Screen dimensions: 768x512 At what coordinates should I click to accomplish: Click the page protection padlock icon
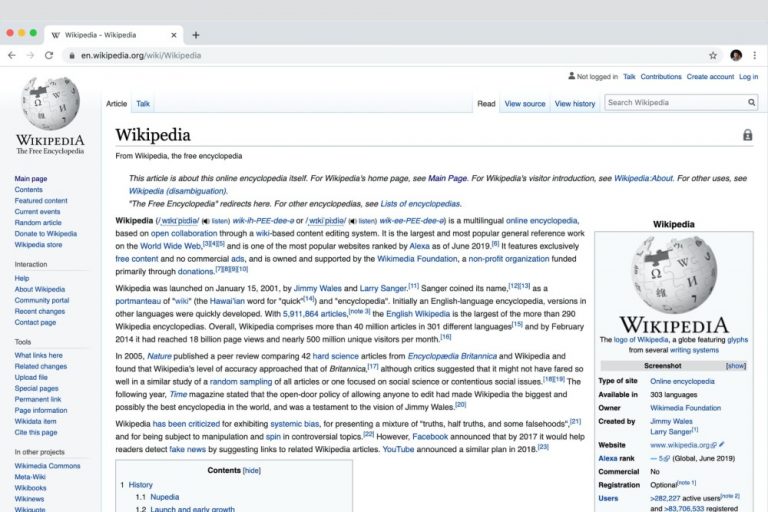747,135
